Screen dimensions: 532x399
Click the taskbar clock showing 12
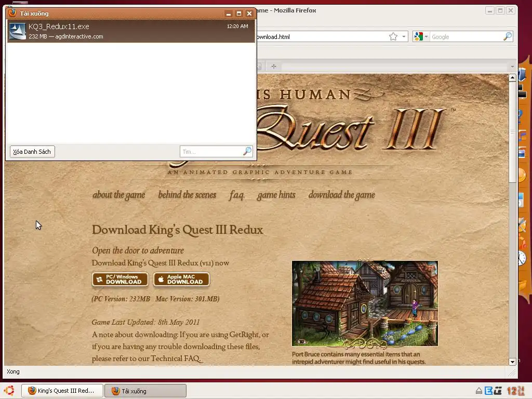516,391
